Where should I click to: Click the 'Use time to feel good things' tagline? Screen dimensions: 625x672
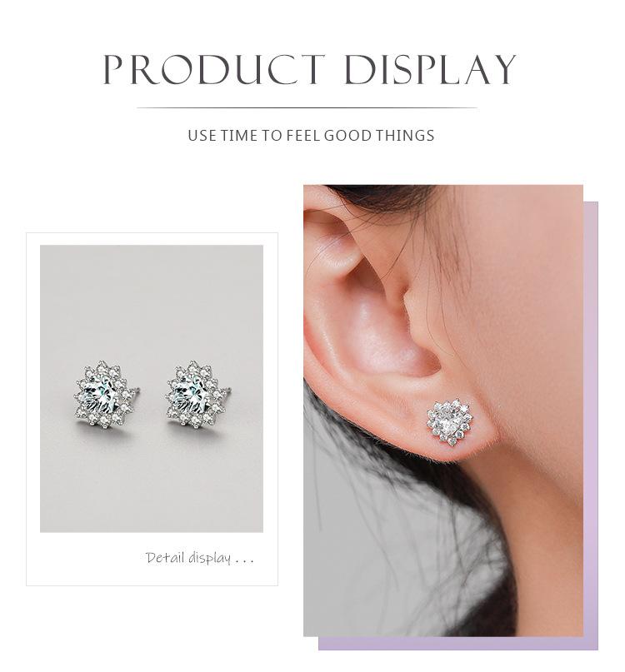(x=311, y=136)
